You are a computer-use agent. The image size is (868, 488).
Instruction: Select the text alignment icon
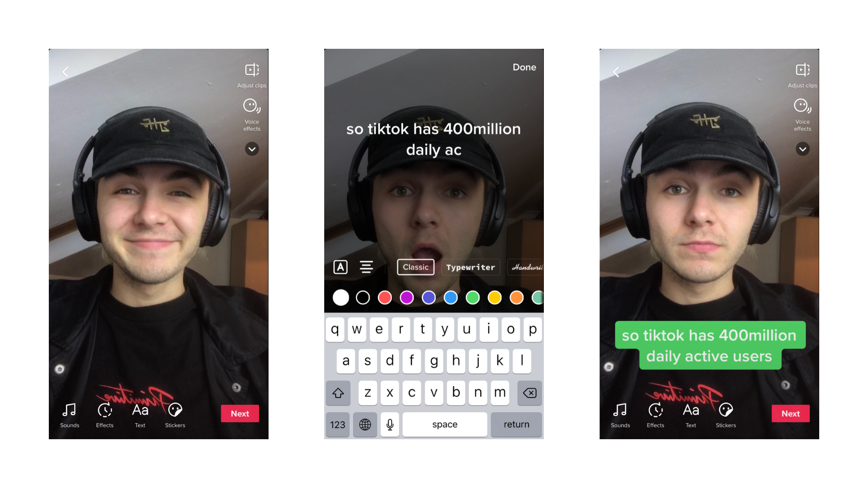pyautogui.click(x=366, y=267)
